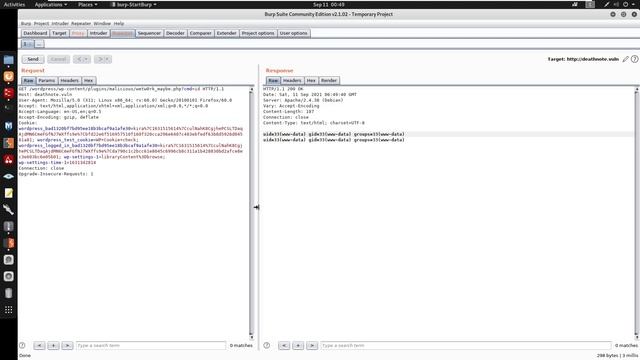
Task: Open the red Cherrytree icon in dock
Action: tap(9, 160)
